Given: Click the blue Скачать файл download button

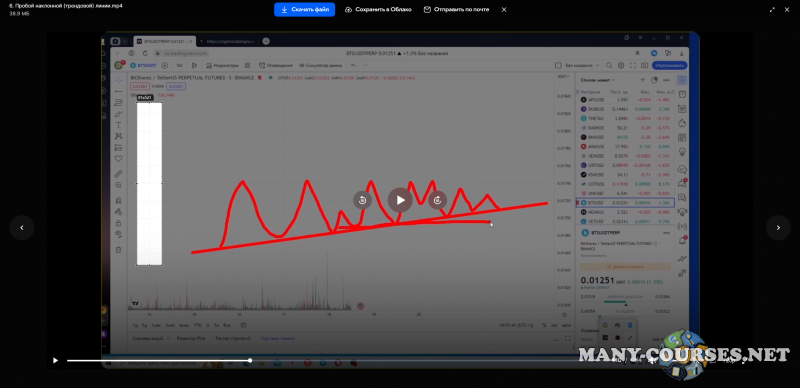Looking at the screenshot, I should point(305,10).
